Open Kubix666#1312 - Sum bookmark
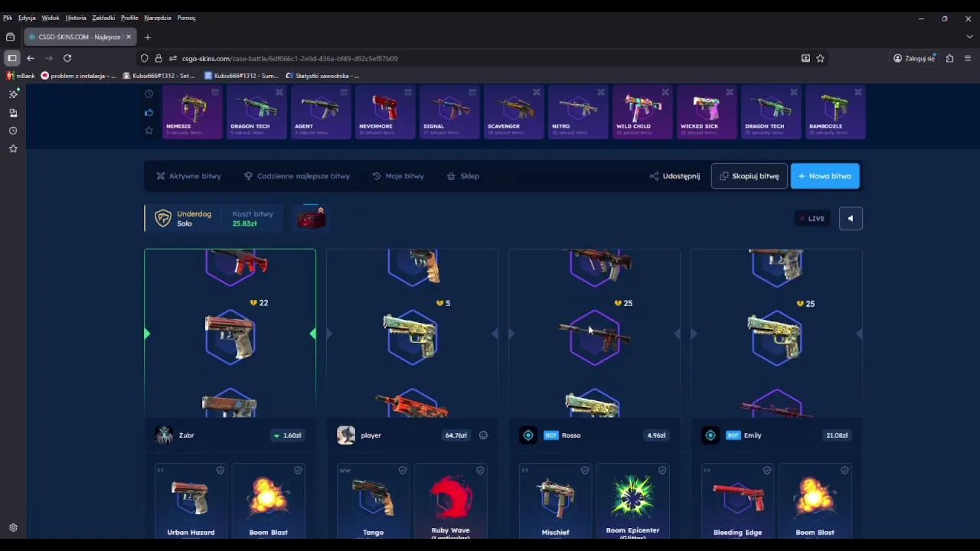This screenshot has width=980, height=551. point(241,76)
